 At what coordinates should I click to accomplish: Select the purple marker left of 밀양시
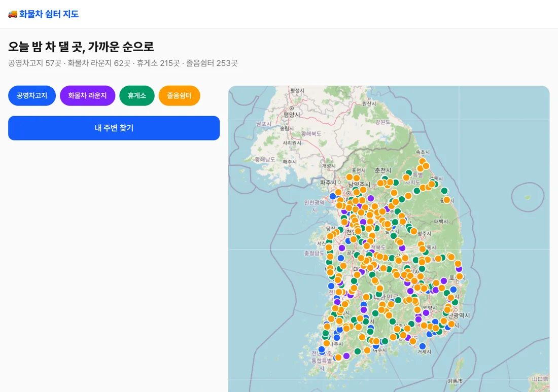426,313
